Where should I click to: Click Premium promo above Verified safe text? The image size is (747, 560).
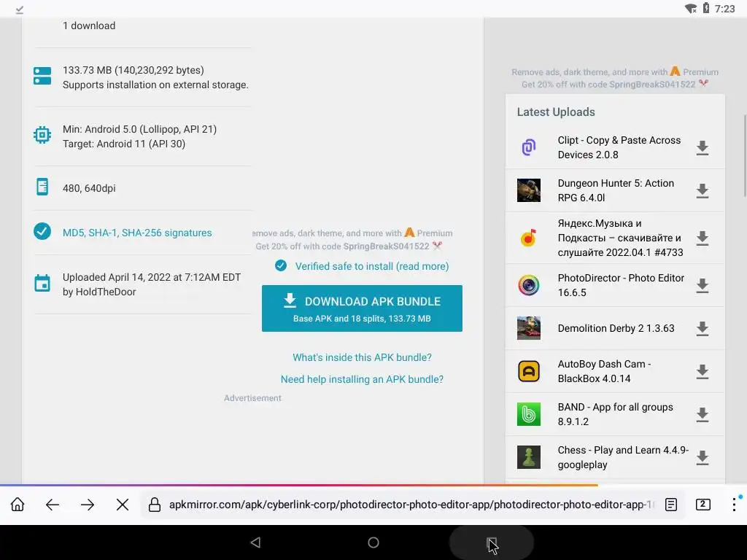tap(354, 239)
